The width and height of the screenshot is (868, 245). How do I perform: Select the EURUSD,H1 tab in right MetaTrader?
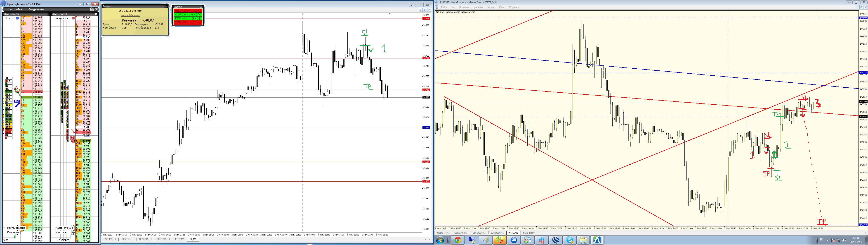[497, 233]
